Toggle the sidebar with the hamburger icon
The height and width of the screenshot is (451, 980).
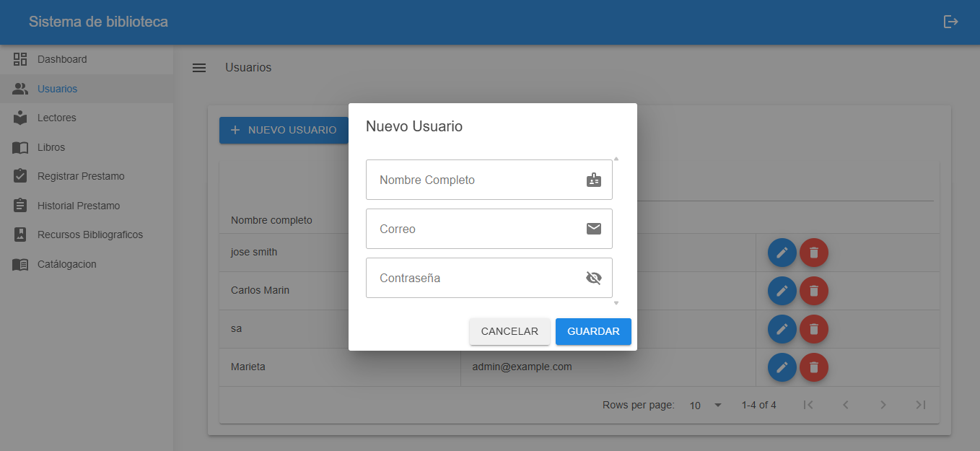[x=199, y=67]
